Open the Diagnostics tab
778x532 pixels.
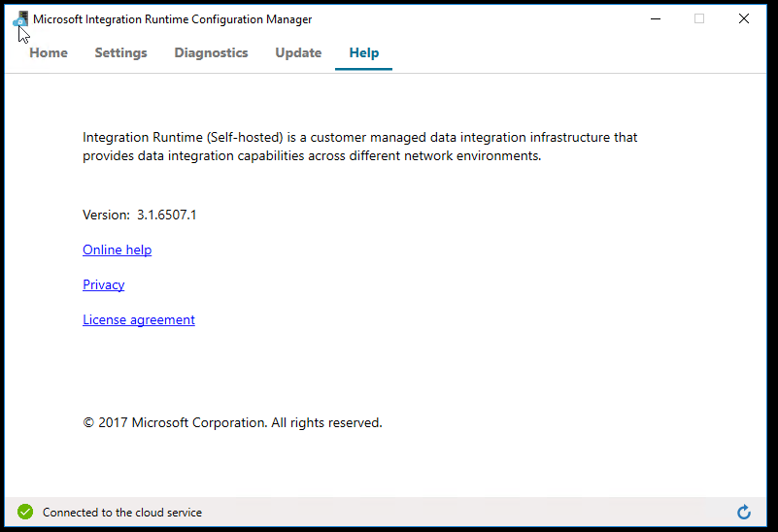click(211, 52)
